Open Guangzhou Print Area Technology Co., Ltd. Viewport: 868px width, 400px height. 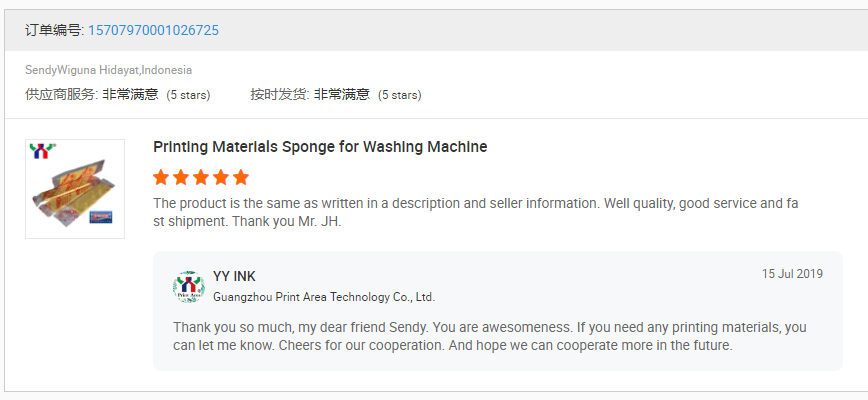(324, 297)
